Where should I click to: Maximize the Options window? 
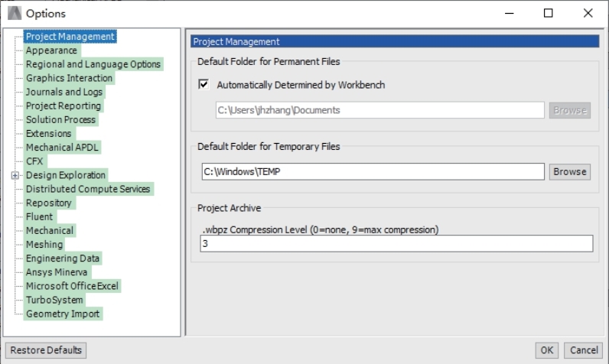point(548,13)
